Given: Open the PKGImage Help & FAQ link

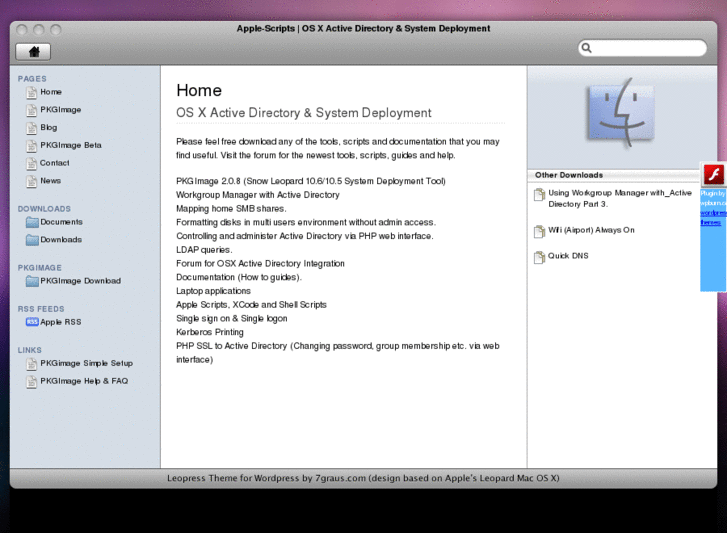Looking at the screenshot, I should (84, 381).
